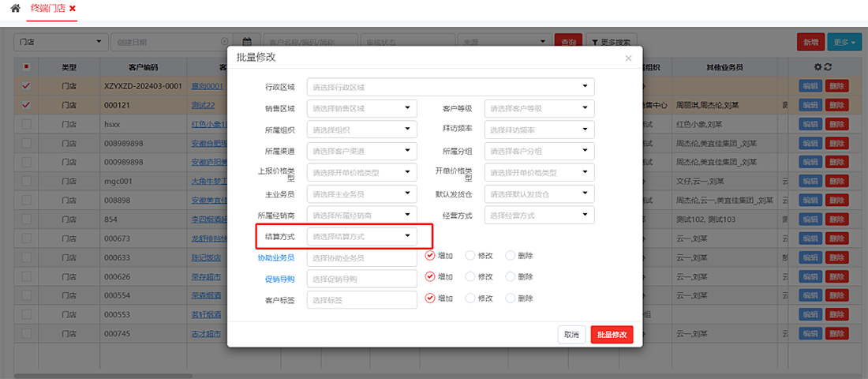Select 修改 radio for 协助业务员

point(470,256)
